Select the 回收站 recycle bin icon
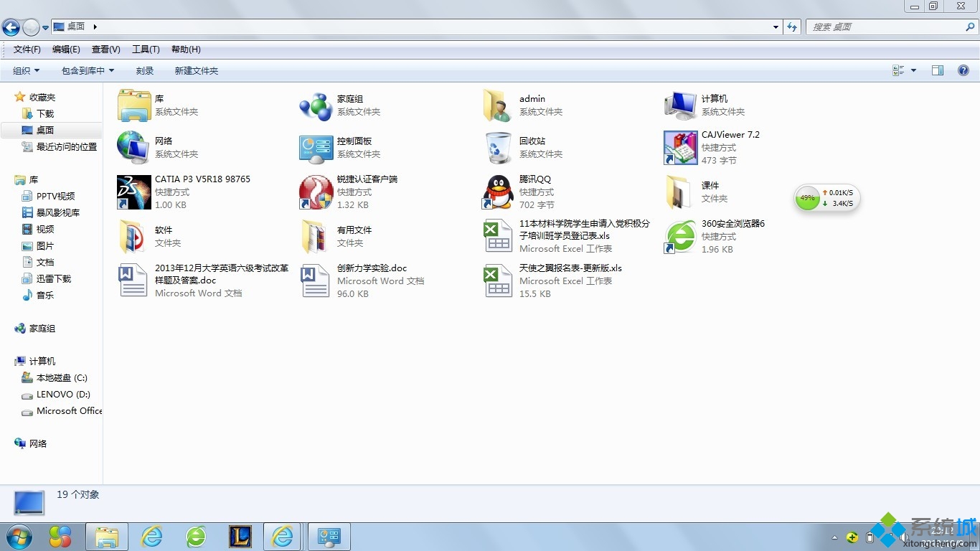Viewport: 980px width, 551px height. tap(498, 148)
